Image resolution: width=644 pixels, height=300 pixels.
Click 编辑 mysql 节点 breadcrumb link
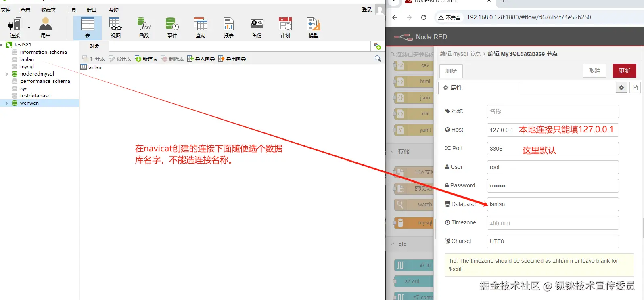[460, 54]
